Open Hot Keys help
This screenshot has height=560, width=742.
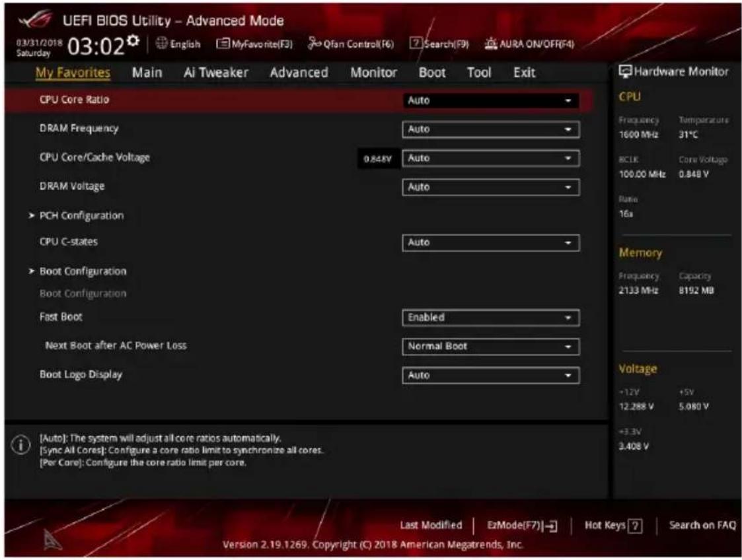(x=613, y=526)
